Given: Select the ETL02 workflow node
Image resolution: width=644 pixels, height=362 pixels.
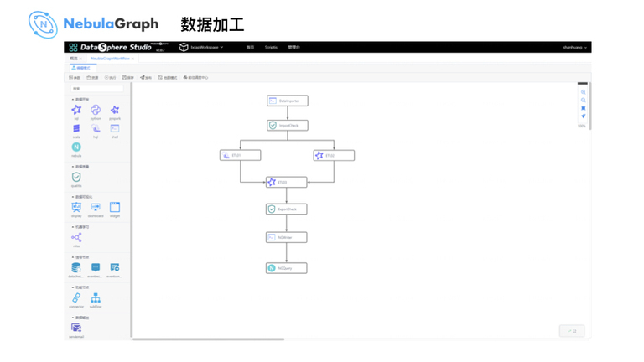Looking at the screenshot, I should [334, 156].
